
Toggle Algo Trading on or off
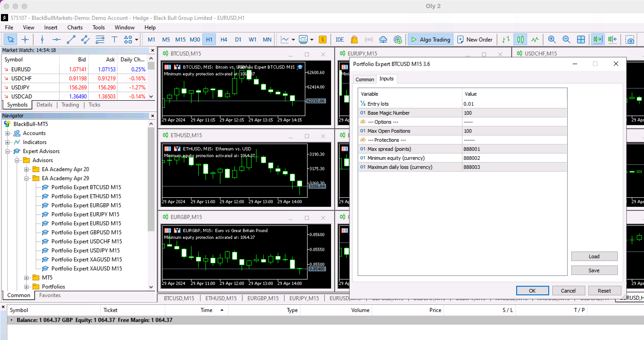430,40
